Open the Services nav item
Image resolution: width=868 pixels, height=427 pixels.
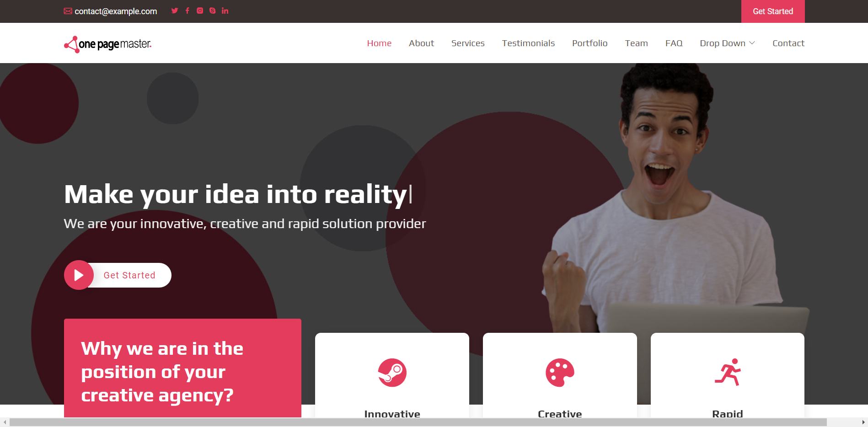[468, 43]
